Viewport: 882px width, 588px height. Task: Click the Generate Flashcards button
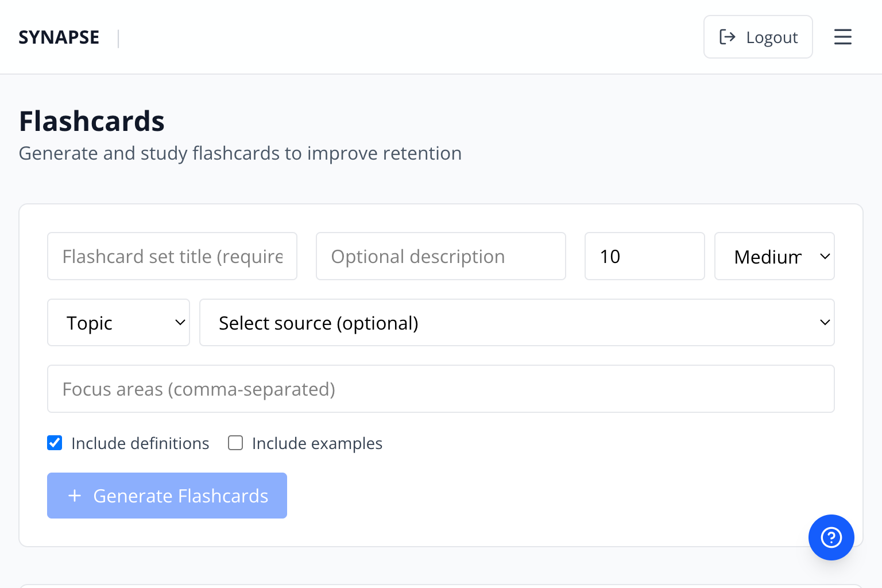167,496
